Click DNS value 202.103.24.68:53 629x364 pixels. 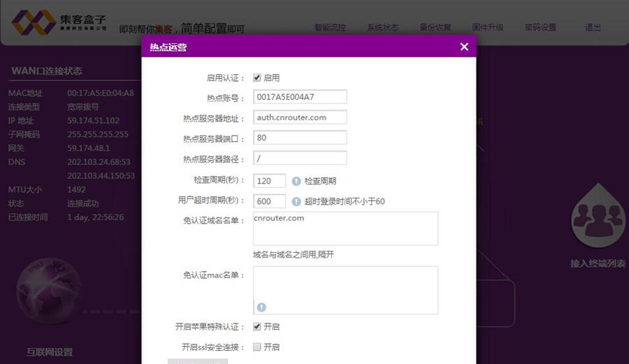coord(99,162)
